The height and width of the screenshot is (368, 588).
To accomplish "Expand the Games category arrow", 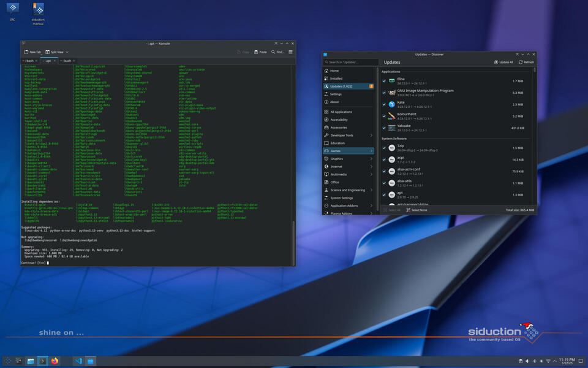I will coord(371,151).
